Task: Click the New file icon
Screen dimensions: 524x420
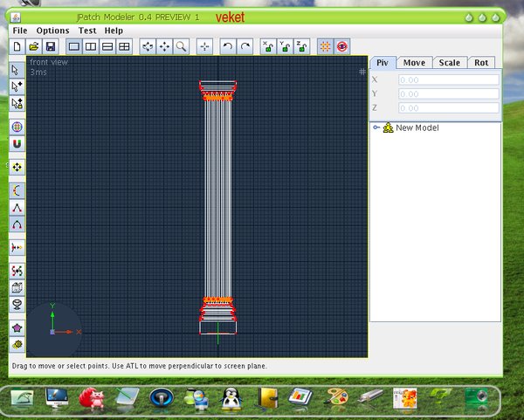Action: [17, 45]
